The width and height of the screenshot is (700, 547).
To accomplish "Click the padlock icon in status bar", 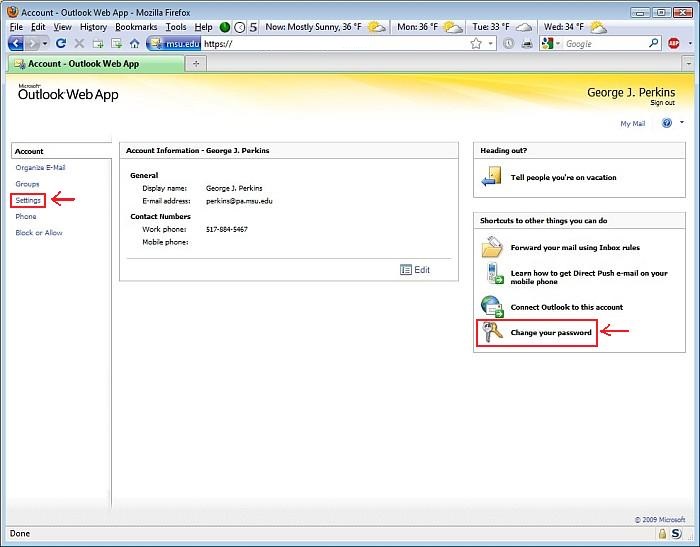I will coord(662,534).
